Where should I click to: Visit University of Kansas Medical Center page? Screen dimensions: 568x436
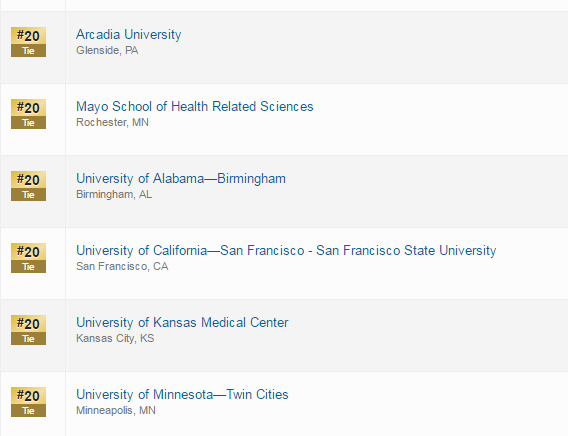pyautogui.click(x=182, y=323)
